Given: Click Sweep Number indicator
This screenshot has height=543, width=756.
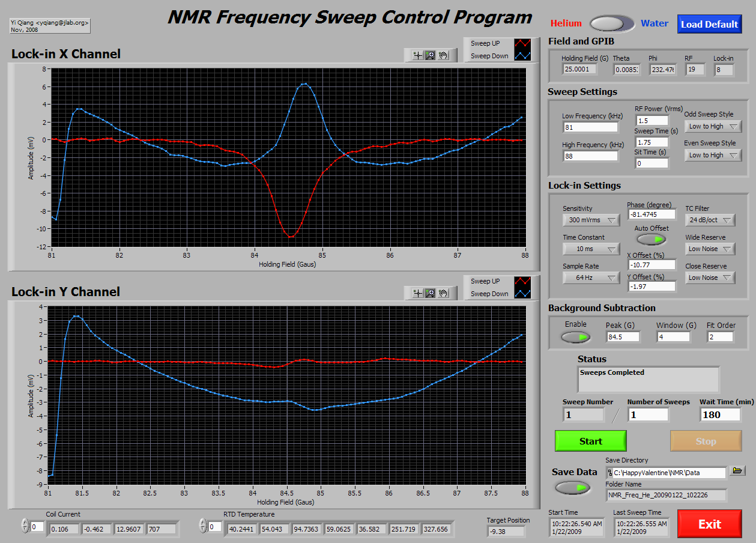Looking at the screenshot, I should click(584, 414).
